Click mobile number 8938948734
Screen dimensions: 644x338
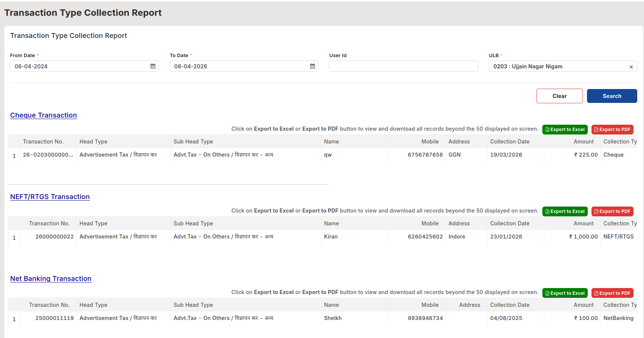coord(425,318)
